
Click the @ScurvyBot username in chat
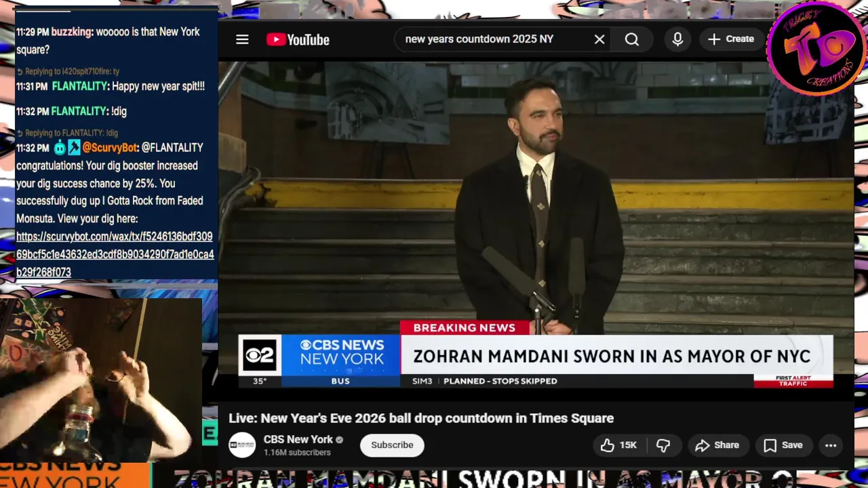tap(110, 148)
